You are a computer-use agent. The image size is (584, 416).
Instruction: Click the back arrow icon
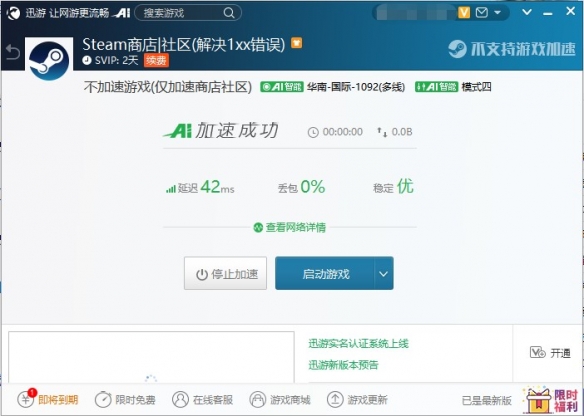pyautogui.click(x=13, y=52)
